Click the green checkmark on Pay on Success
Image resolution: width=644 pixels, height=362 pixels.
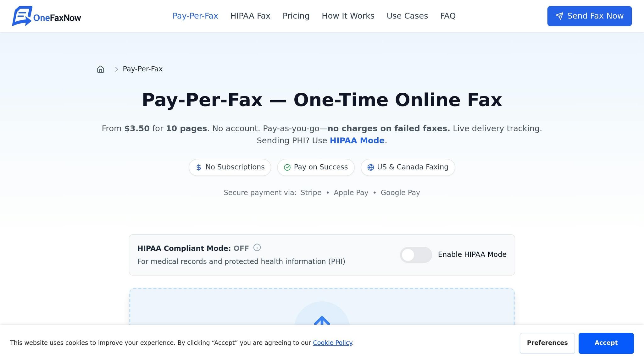point(287,167)
